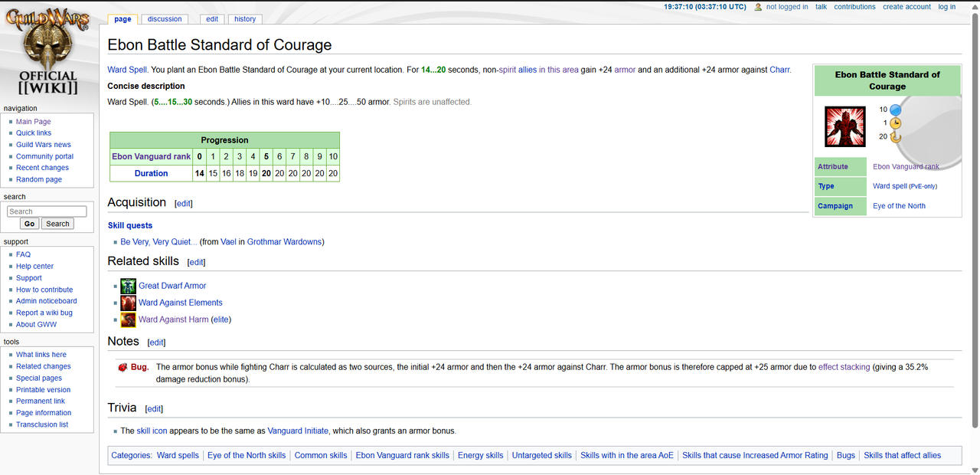Open Permanent link in tools
The width and height of the screenshot is (980, 475).
tap(41, 401)
